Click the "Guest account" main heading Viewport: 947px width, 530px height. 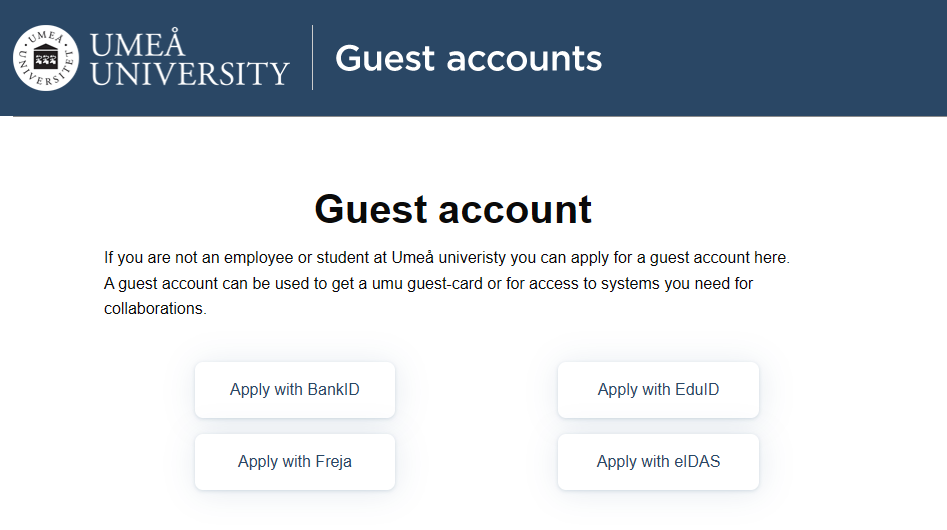tap(453, 209)
